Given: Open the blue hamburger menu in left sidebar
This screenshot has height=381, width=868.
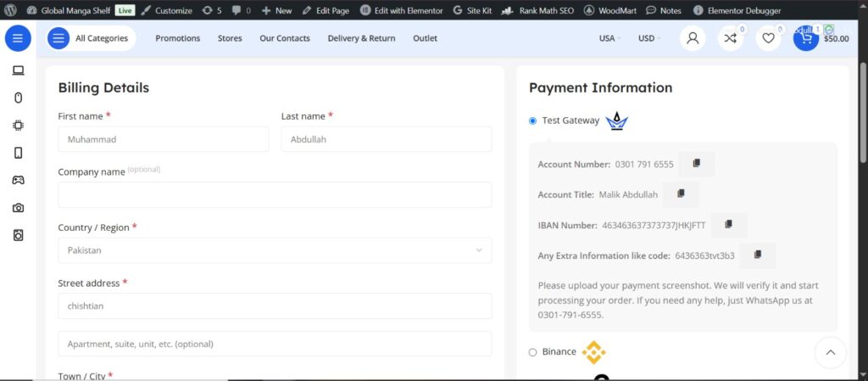Looking at the screenshot, I should (x=18, y=38).
